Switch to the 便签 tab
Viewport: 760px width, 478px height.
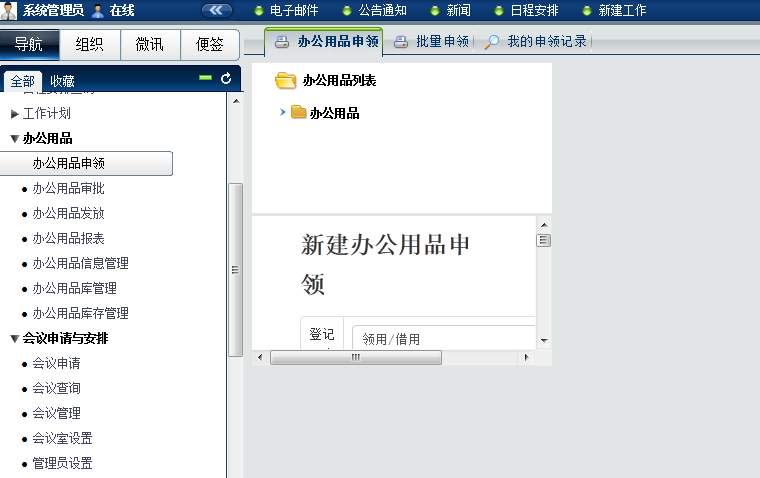point(209,45)
